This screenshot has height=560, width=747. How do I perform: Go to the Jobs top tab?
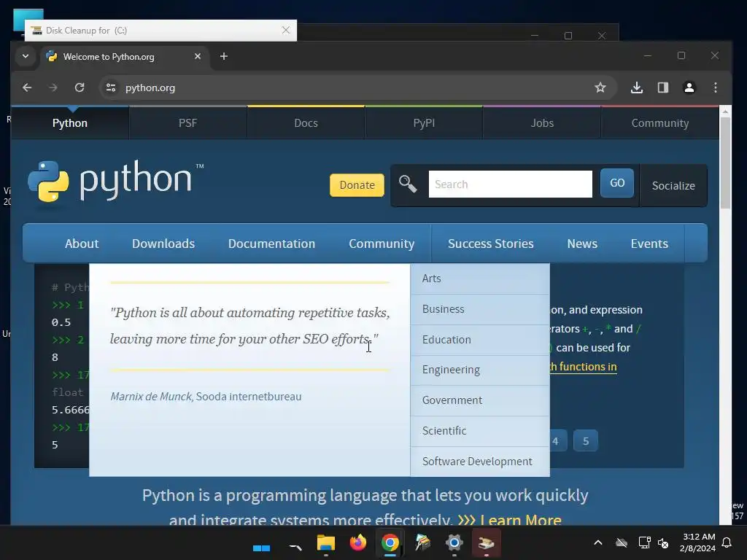coord(542,122)
